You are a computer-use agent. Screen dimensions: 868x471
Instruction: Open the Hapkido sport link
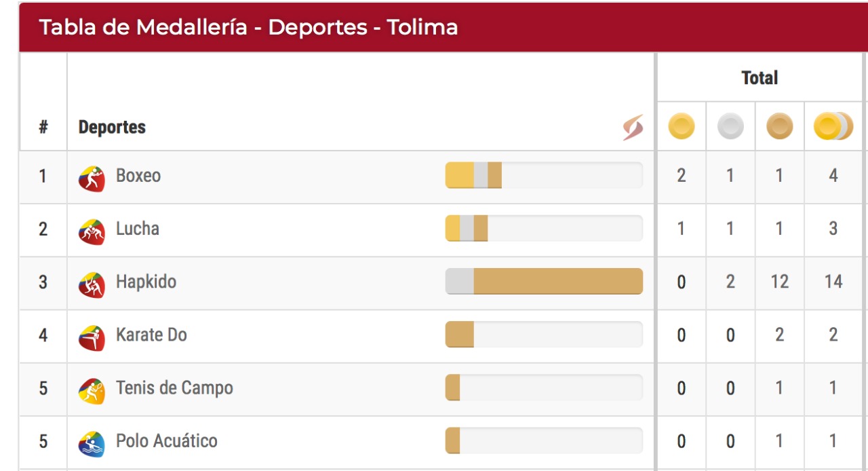click(x=146, y=282)
